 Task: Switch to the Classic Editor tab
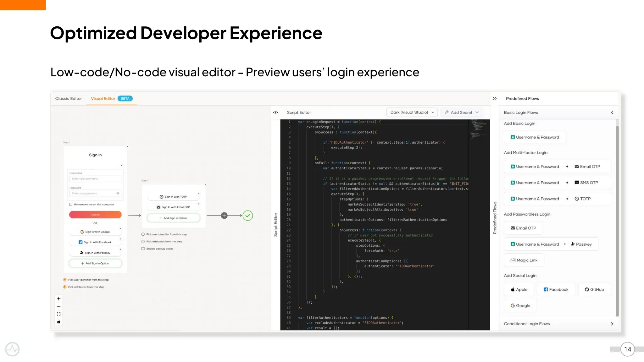(x=69, y=99)
